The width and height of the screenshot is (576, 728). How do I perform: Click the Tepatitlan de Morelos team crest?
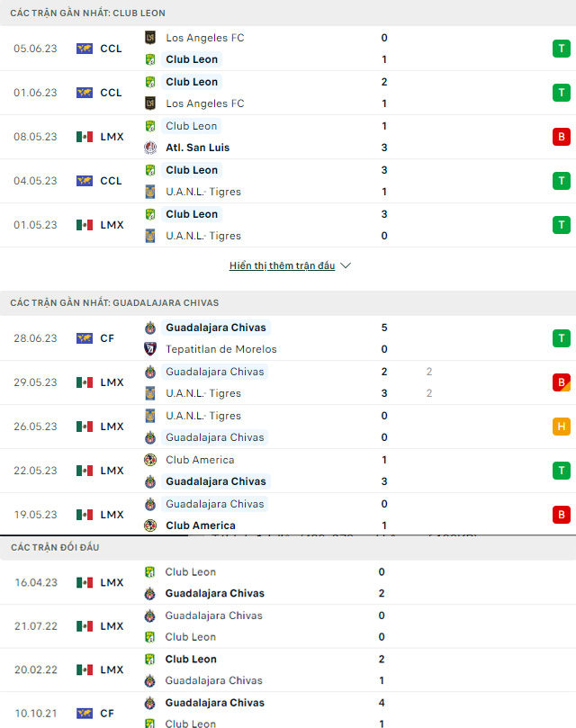[x=150, y=349]
